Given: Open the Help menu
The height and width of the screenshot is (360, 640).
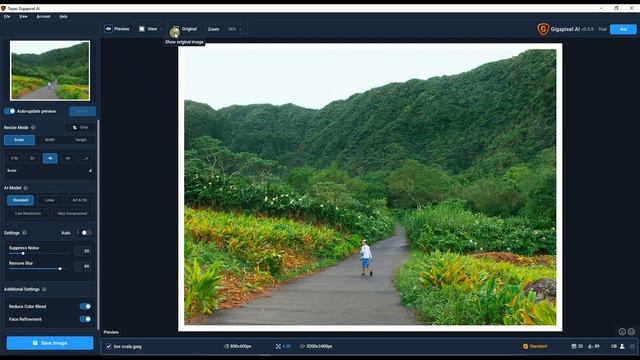Looking at the screenshot, I should click(x=63, y=16).
